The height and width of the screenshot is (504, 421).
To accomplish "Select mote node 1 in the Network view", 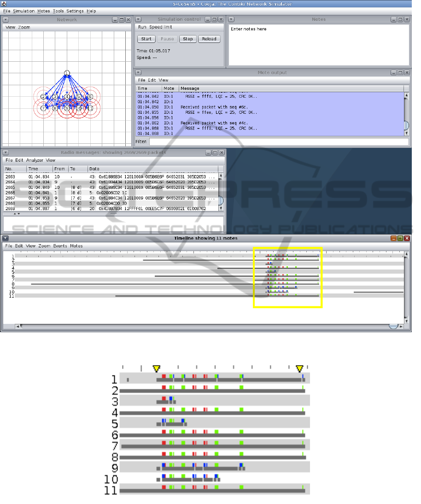I will 67,73.
